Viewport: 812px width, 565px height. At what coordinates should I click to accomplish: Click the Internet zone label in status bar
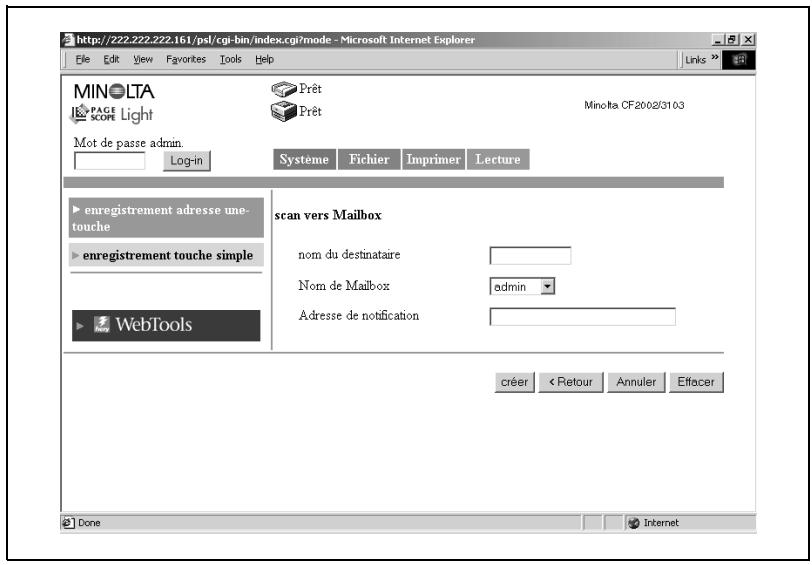[661, 523]
